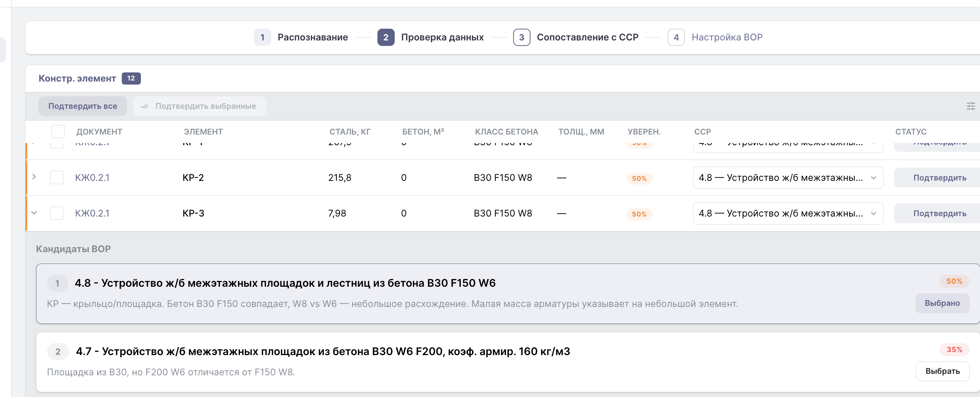Sort by ДОКУМЕНТ column header
Viewport: 980px width, 397px height.
tap(99, 132)
